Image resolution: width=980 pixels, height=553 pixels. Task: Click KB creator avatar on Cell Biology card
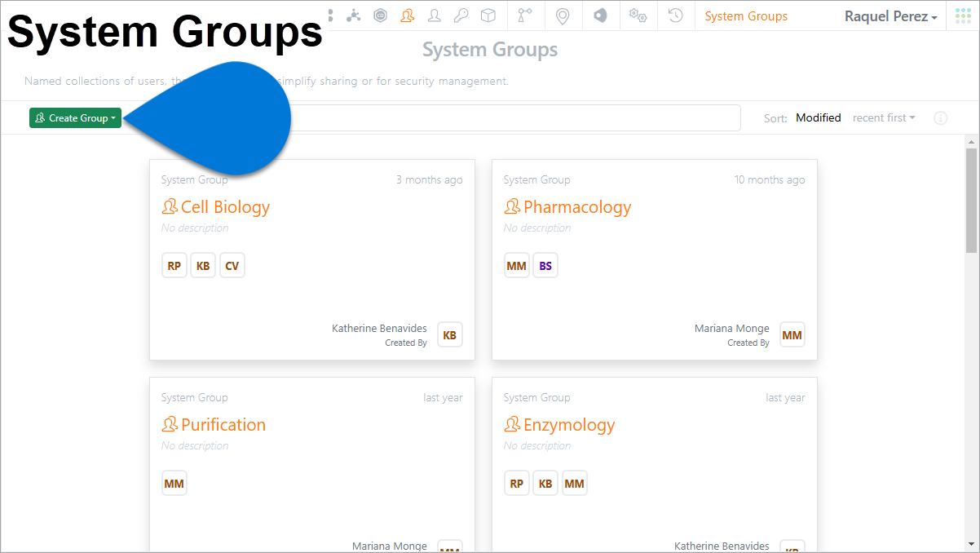pos(450,335)
